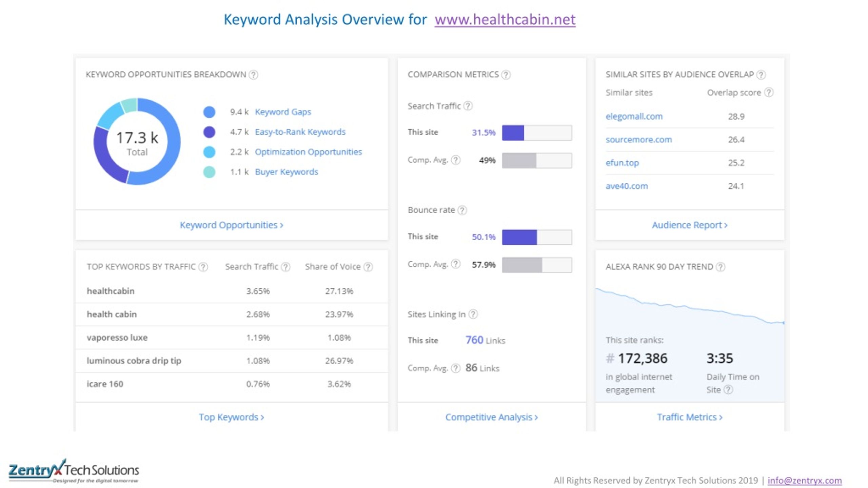Select the vaporesso luxe keyword row
The image size is (868, 488).
(x=232, y=338)
